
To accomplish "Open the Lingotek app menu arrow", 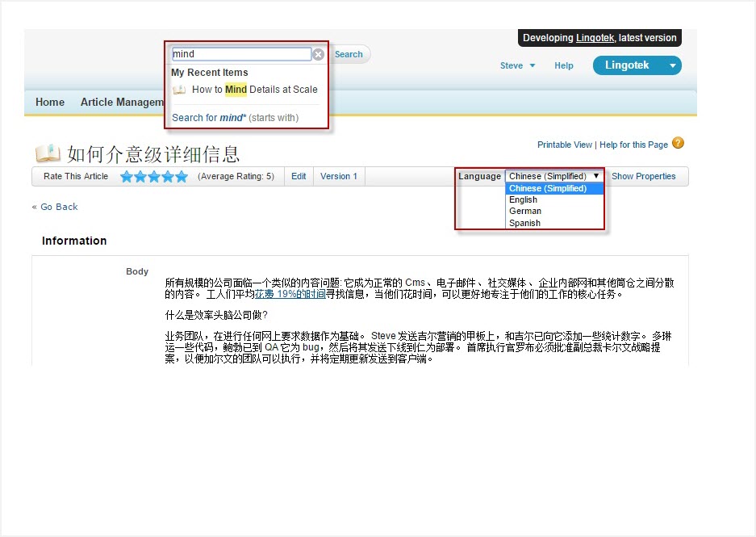I will coord(671,65).
